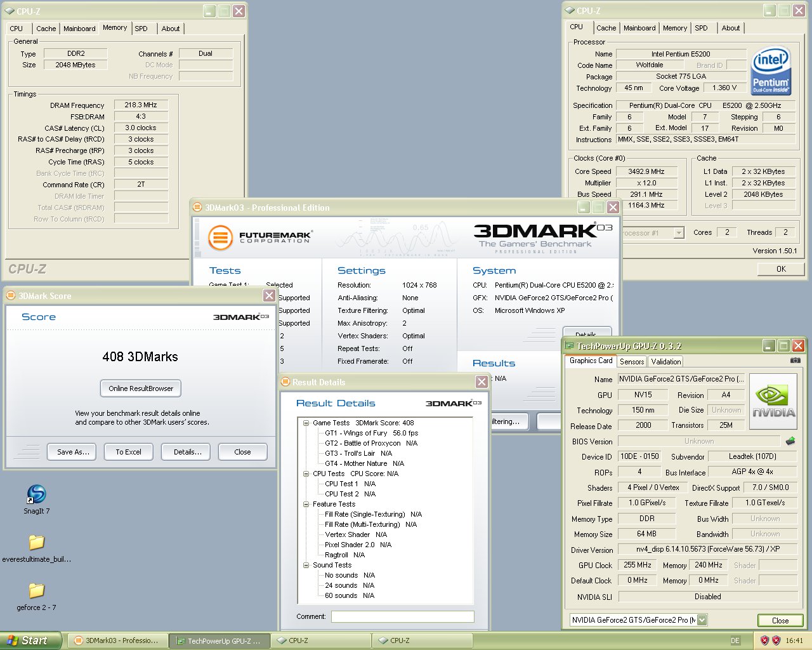This screenshot has width=812, height=650.
Task: Select Fill Rate (Multi-Texturing) row
Action: pyautogui.click(x=370, y=524)
